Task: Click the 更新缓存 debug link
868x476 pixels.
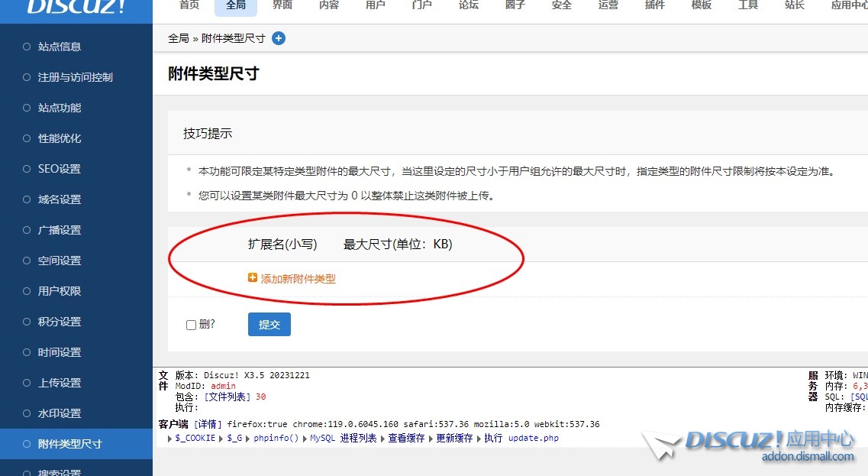Action: coord(454,438)
